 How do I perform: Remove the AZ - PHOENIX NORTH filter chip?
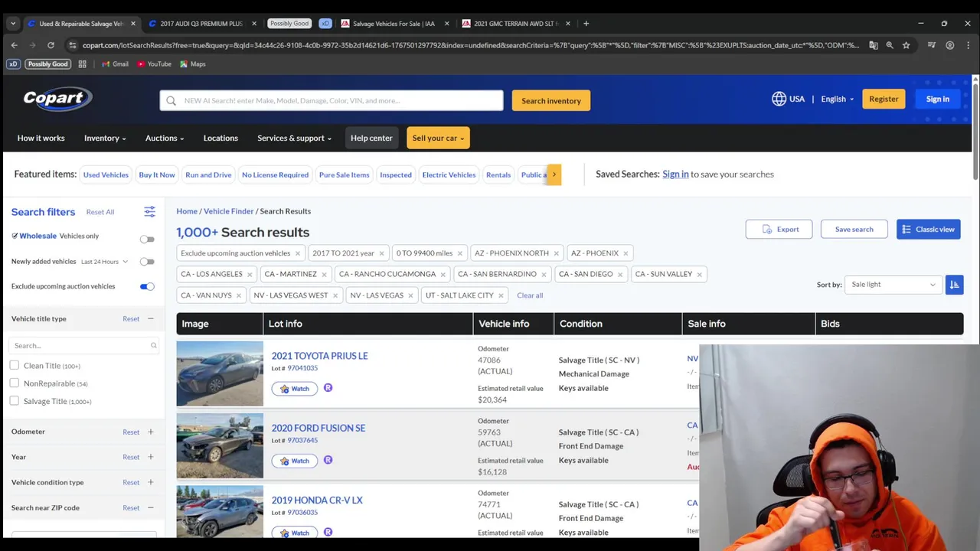[556, 253]
